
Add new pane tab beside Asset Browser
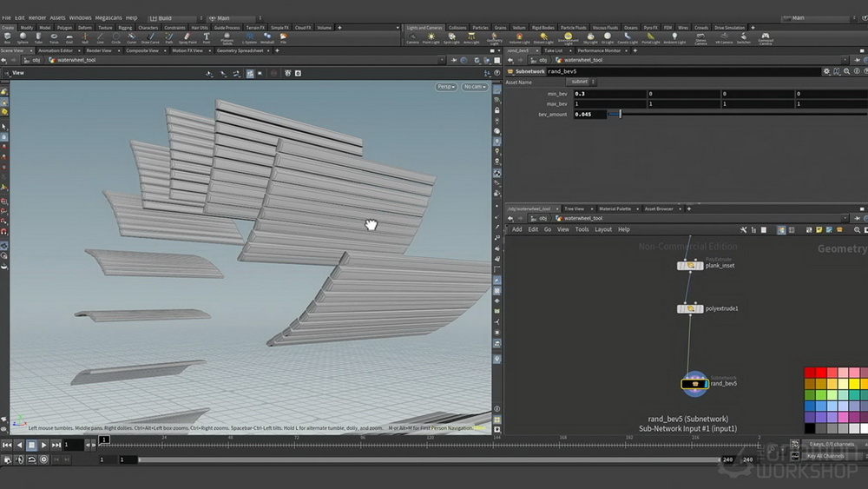click(689, 208)
